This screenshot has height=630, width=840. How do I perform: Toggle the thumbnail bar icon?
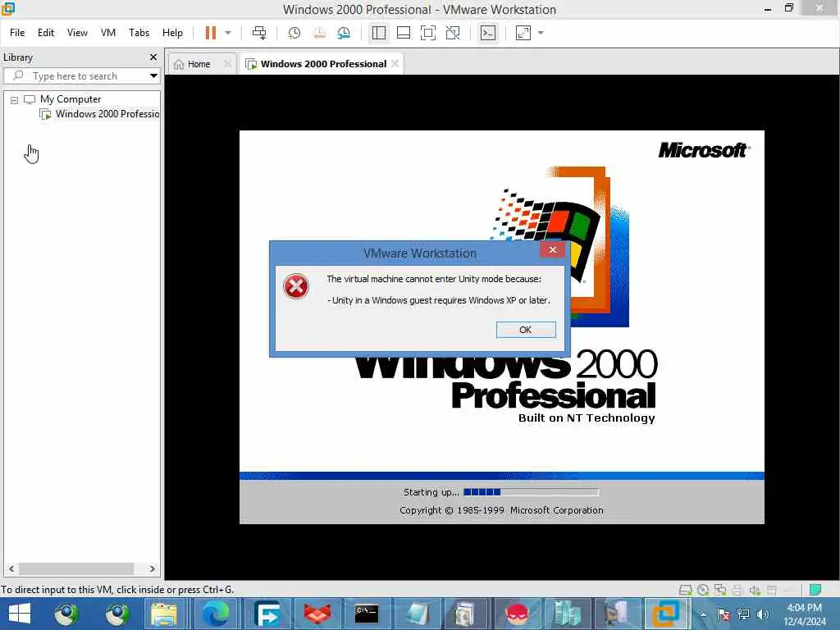pos(404,33)
